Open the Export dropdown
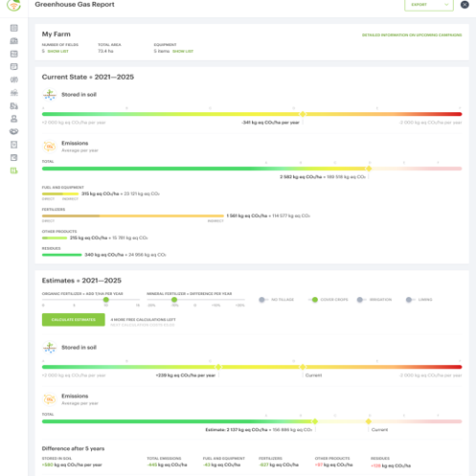The height and width of the screenshot is (476, 476). click(x=429, y=5)
